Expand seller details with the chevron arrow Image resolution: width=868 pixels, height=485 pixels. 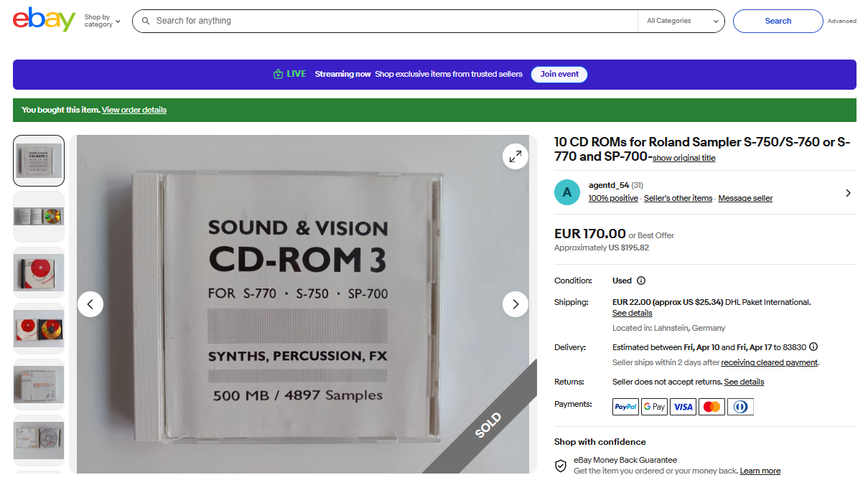click(848, 193)
